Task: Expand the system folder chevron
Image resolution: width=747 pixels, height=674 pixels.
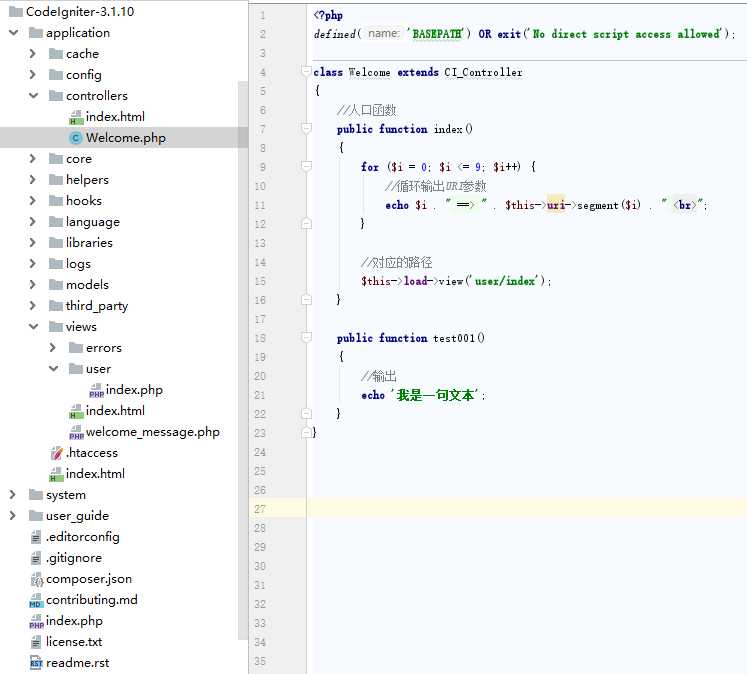Action: [12, 494]
